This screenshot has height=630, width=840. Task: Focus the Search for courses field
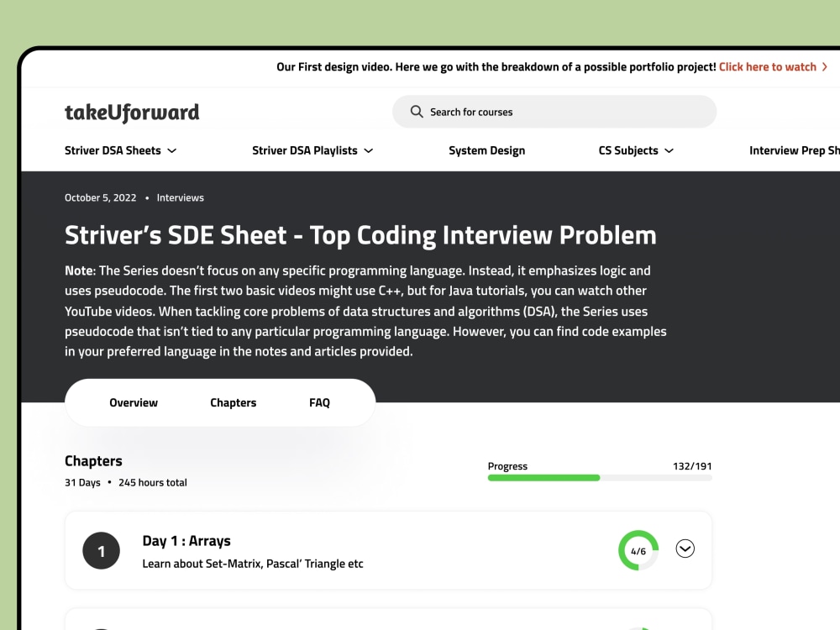coord(554,112)
